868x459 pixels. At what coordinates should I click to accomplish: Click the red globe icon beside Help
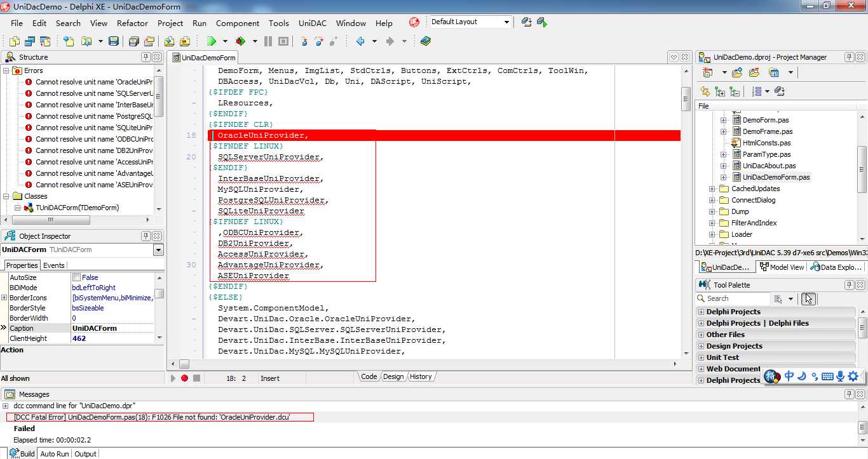(414, 22)
